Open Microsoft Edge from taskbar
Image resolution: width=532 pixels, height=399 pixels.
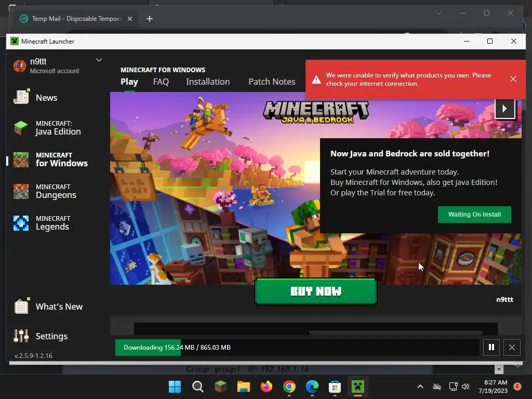(312, 387)
